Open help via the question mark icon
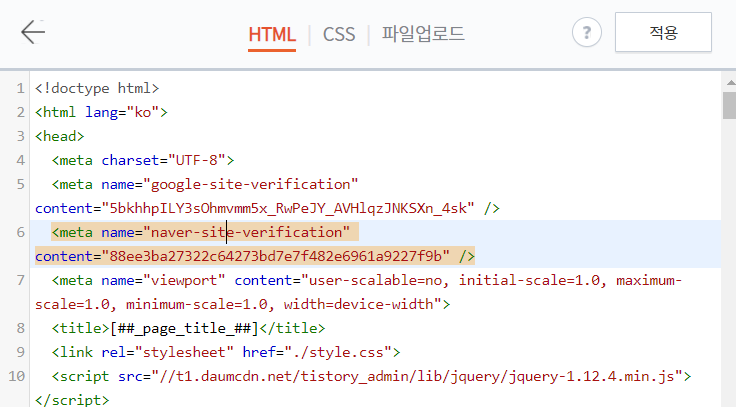This screenshot has height=407, width=736. tap(587, 32)
